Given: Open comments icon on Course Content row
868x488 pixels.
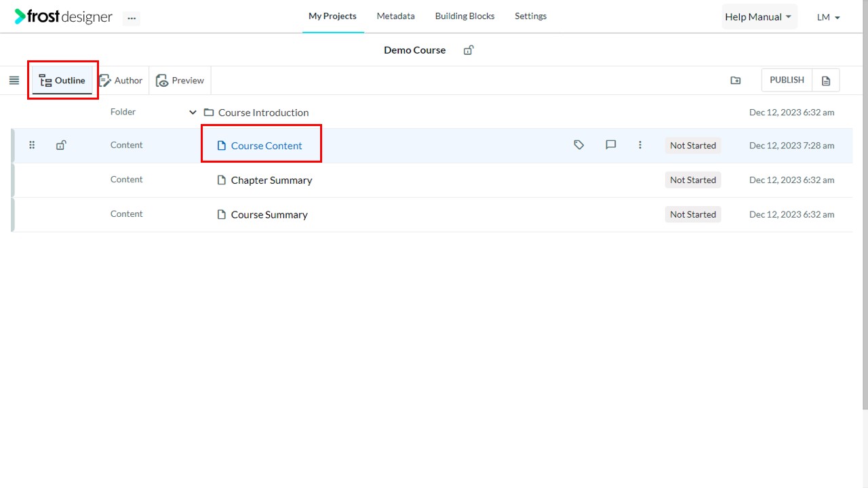Looking at the screenshot, I should 610,145.
